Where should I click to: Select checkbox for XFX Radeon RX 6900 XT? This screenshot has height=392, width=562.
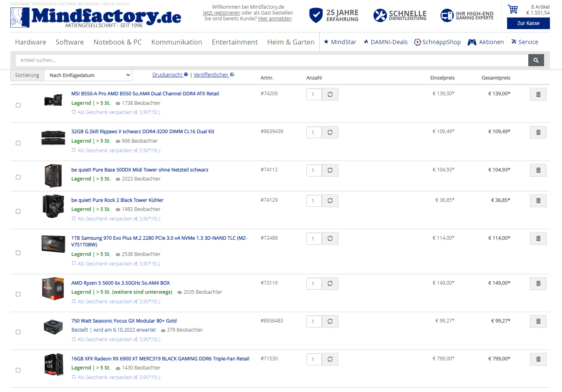click(18, 370)
